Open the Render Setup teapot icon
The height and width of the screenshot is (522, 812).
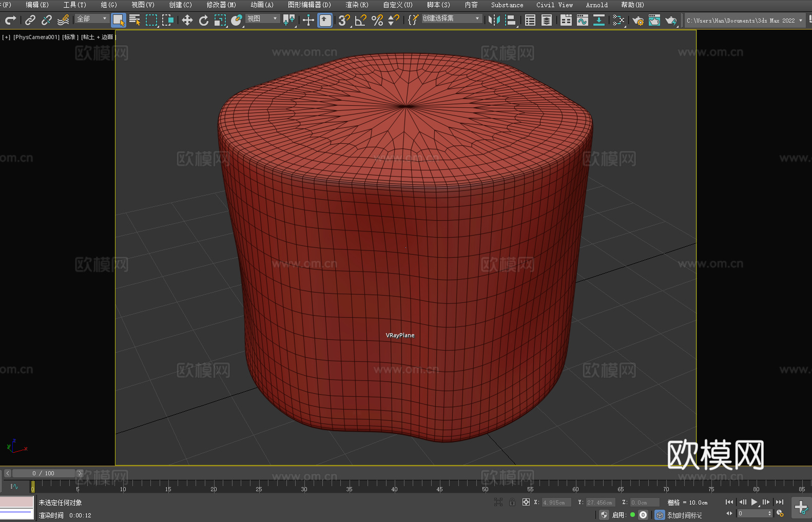(637, 21)
